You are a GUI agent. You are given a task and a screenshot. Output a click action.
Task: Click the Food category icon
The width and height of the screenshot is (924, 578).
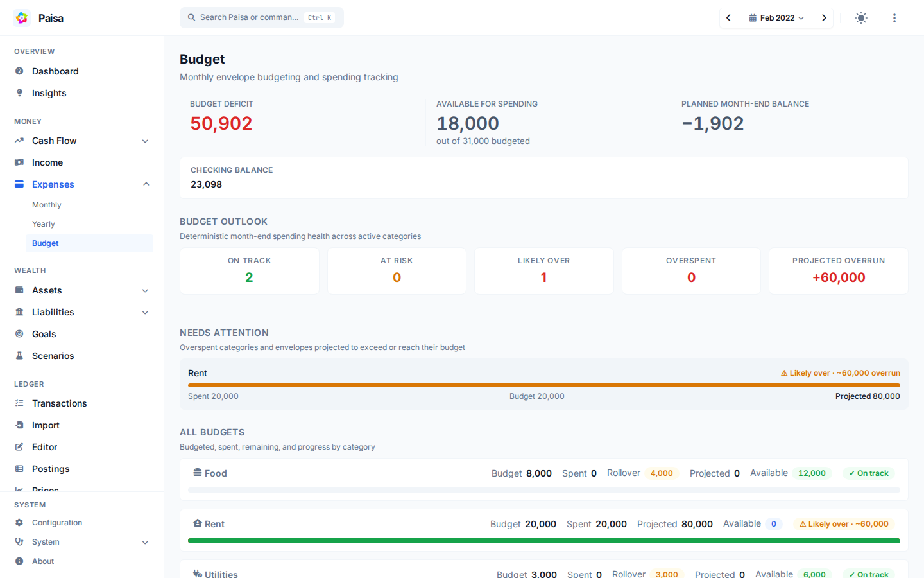coord(198,473)
